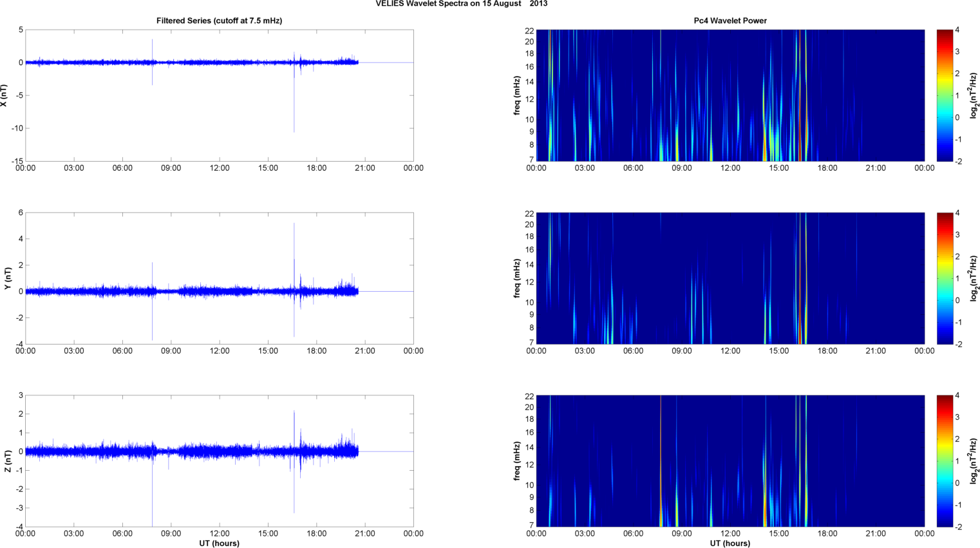Click the middle wavelet panel colorbar
The width and height of the screenshot is (980, 548).
pyautogui.click(x=944, y=278)
